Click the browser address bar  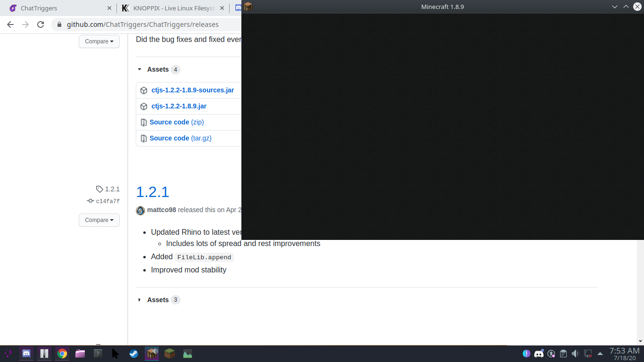coord(141,24)
